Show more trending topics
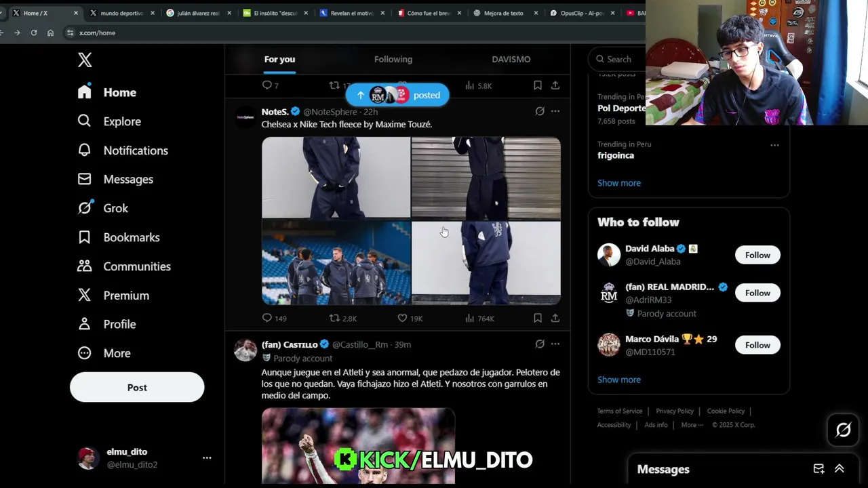Viewport: 868px width, 488px height. coord(619,183)
